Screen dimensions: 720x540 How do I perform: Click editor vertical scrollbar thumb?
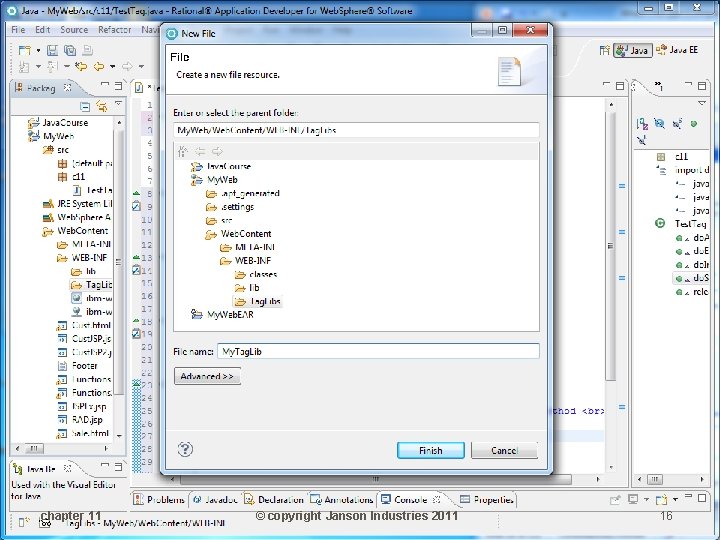[x=610, y=246]
